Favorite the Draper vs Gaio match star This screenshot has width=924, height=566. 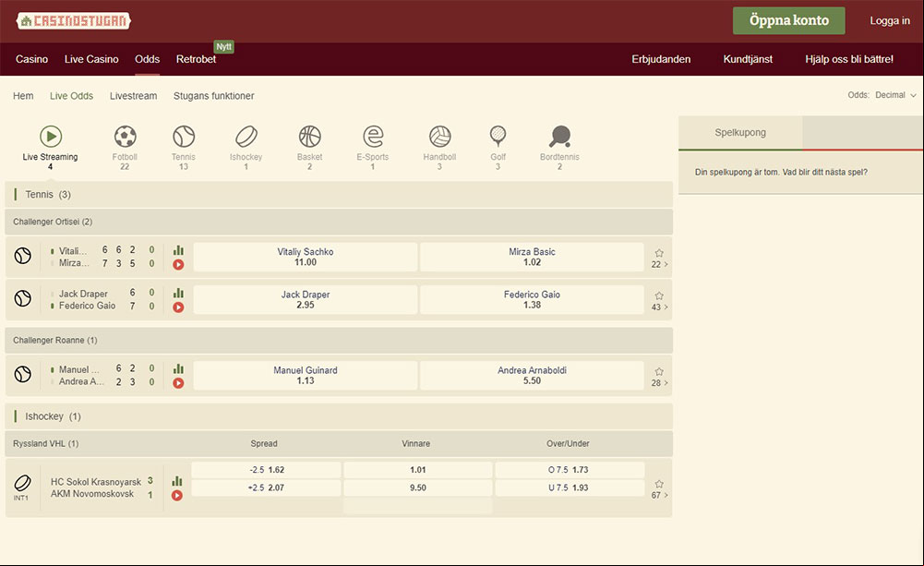tap(659, 295)
